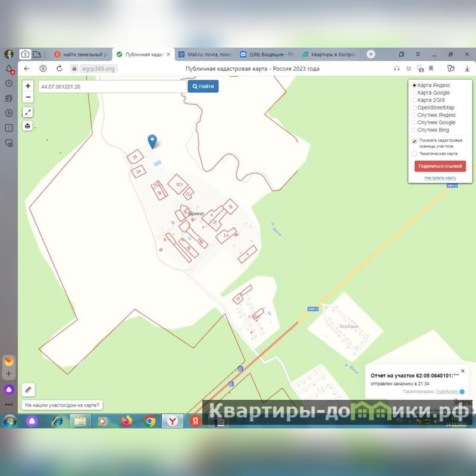This screenshot has width=476, height=476.
Task: Zoom out the map with minus button
Action: 28,97
